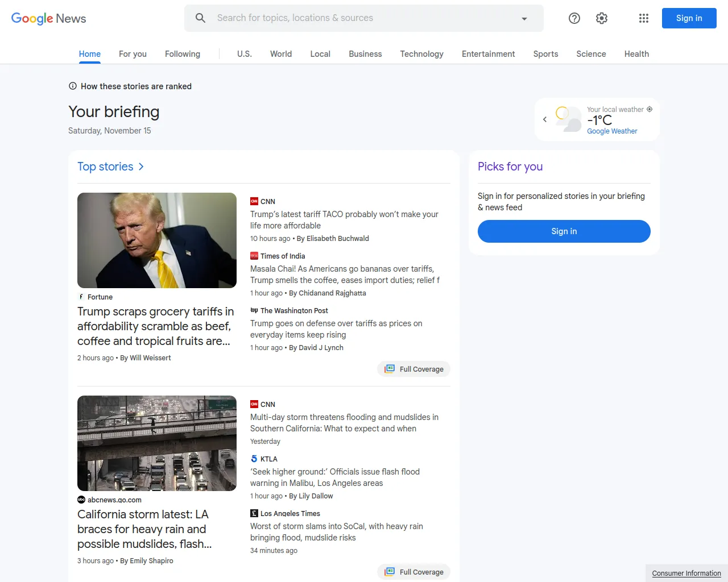
Task: Open the Google apps grid
Action: tap(644, 18)
